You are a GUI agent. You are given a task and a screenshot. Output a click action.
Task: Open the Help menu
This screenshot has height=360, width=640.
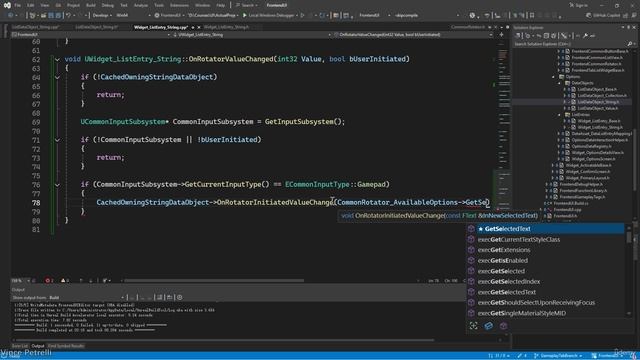[221, 5]
